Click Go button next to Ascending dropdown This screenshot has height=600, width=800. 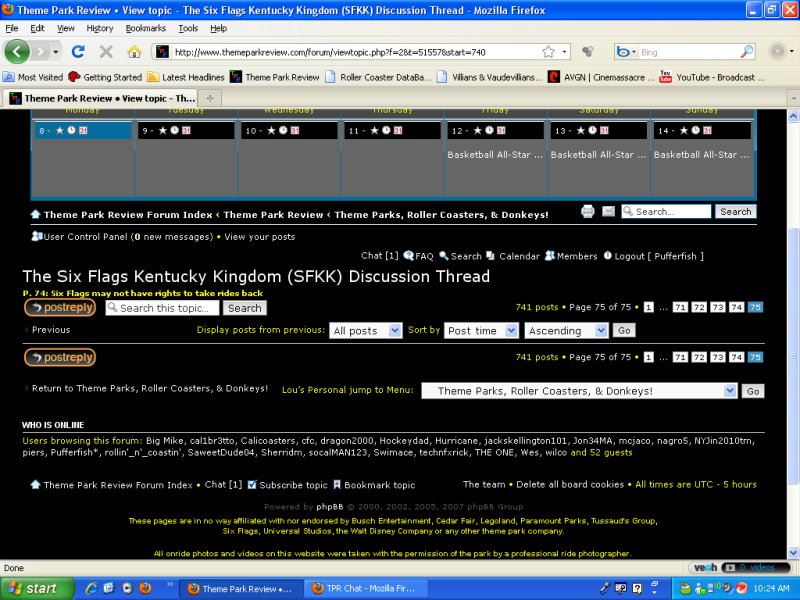coord(624,330)
